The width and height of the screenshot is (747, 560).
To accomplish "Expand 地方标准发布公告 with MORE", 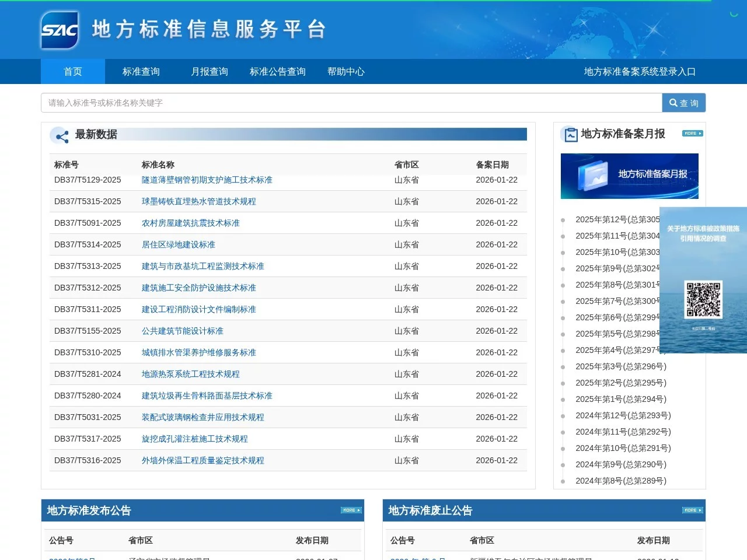I will (351, 510).
